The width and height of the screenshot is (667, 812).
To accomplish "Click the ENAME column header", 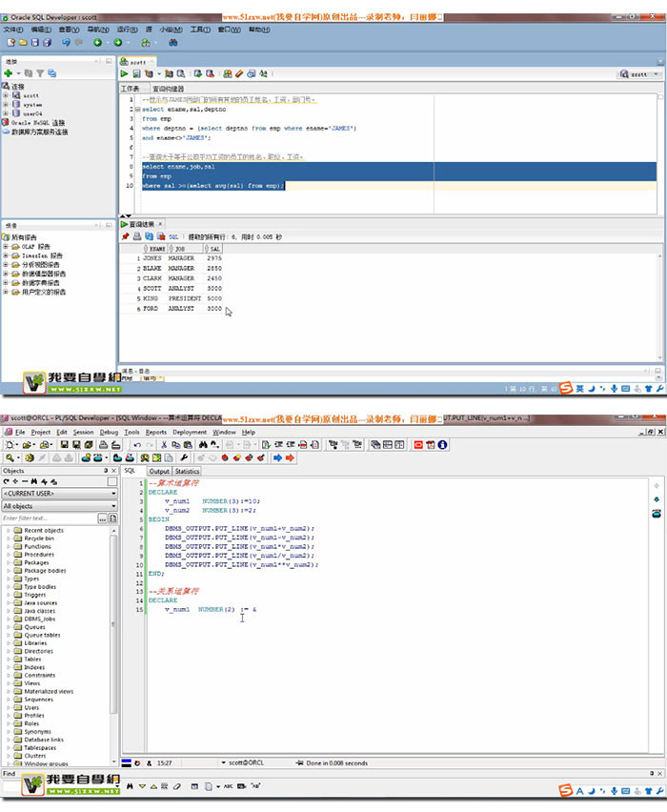I will 153,249.
